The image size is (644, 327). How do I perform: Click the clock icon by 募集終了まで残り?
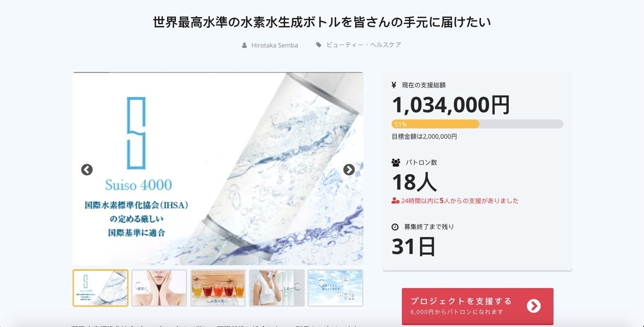tap(395, 227)
